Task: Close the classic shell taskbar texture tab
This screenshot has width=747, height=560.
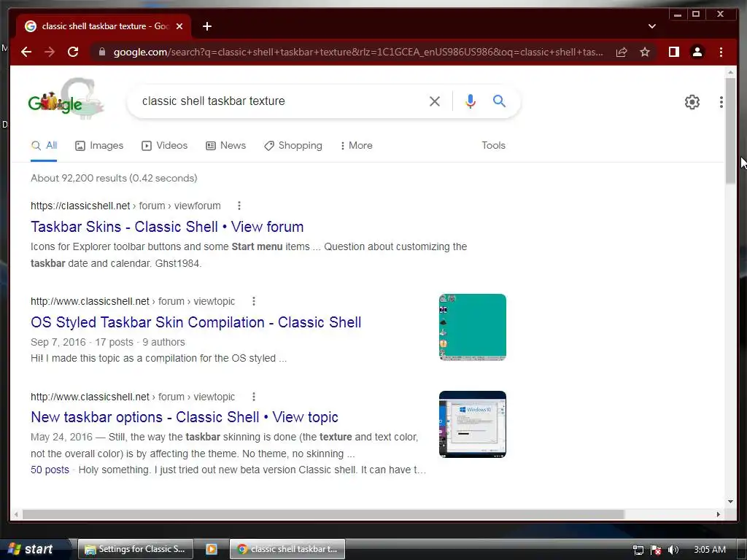Action: click(x=179, y=26)
